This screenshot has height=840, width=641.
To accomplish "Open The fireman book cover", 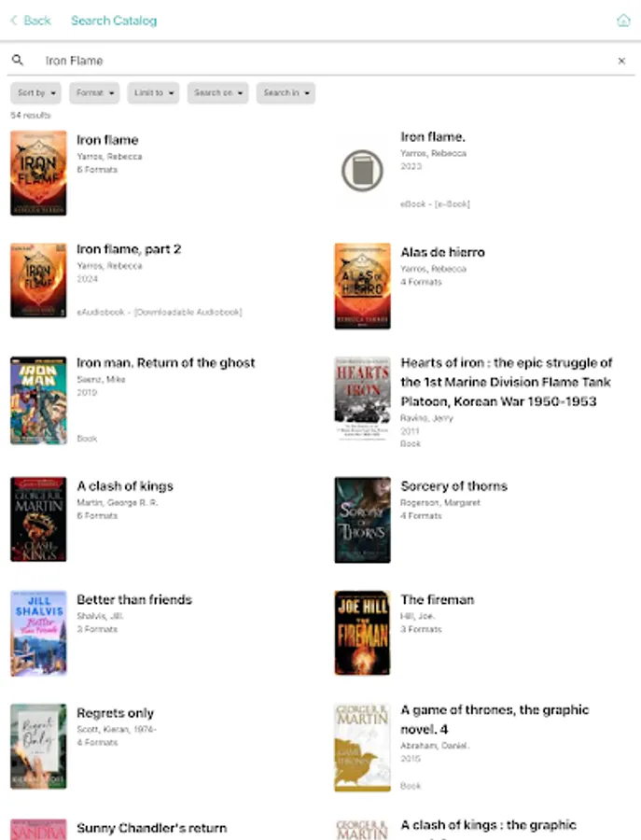I will [x=363, y=633].
